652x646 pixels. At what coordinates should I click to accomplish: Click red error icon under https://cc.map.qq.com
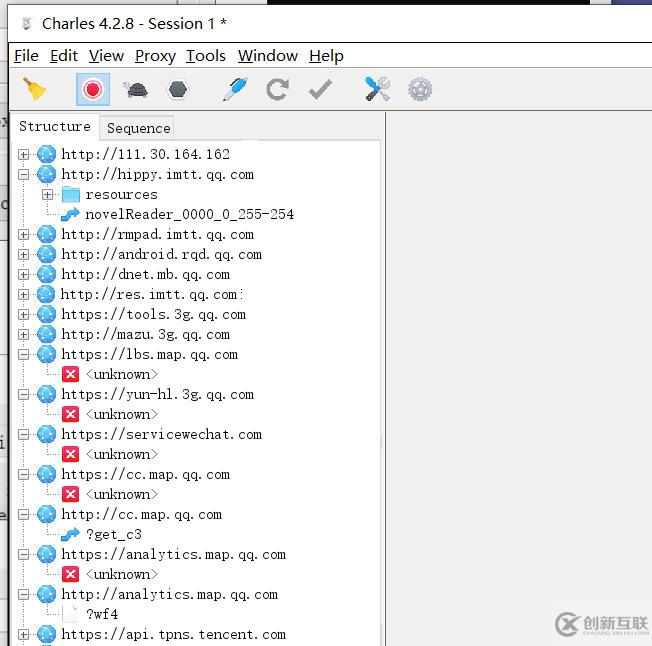tap(71, 494)
